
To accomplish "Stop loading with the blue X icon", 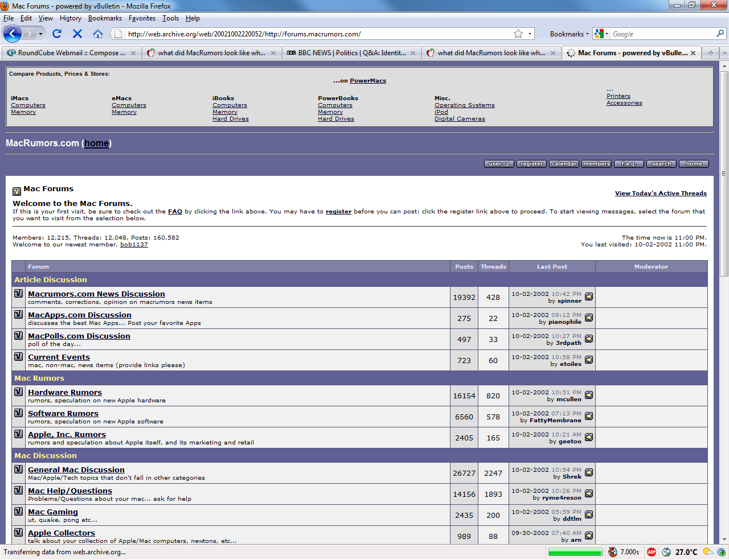I will coord(77,34).
